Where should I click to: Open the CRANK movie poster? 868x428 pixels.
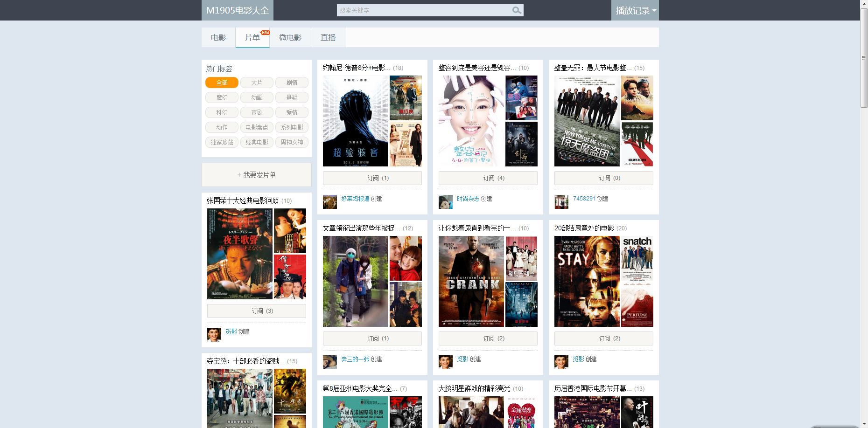(x=471, y=281)
